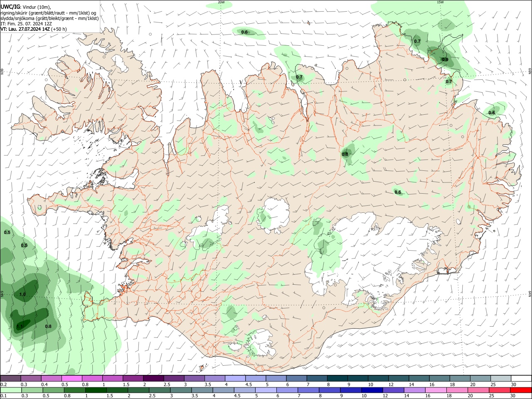Screen dimensions: 532x399
Task: Click the 0.7 value at Eyjafjörður on the north coast
Action: [x=299, y=77]
